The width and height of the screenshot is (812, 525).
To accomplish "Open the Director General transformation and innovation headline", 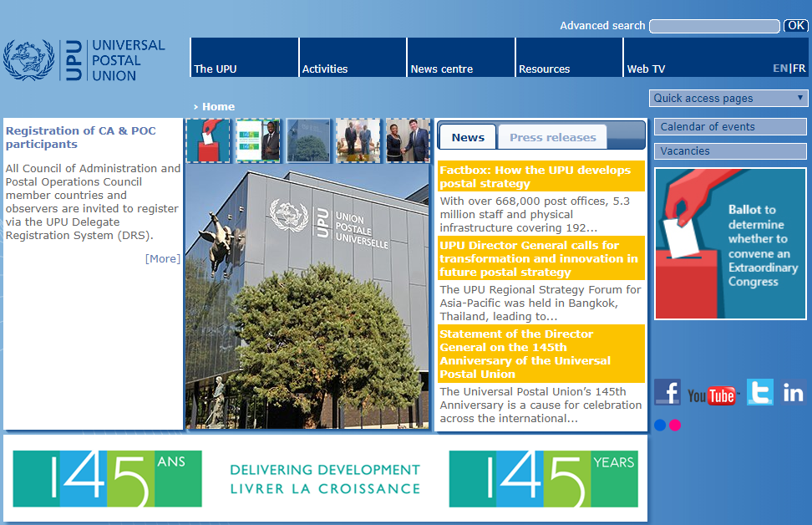I will pos(540,258).
